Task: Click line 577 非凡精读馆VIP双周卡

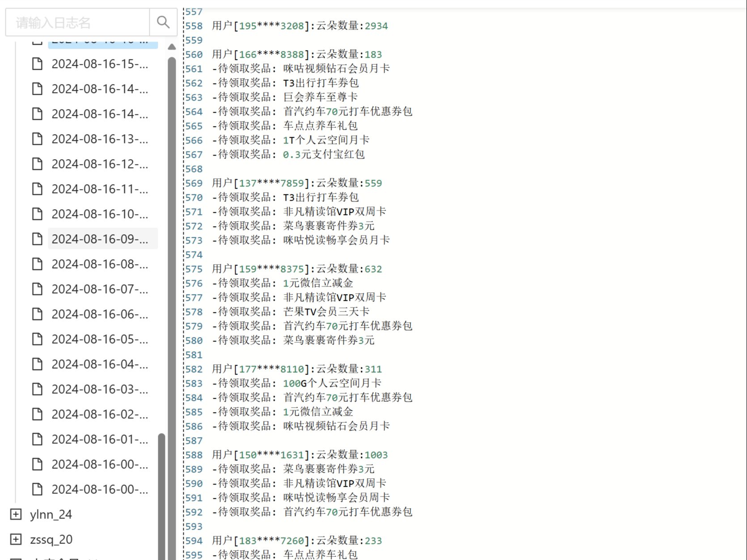Action: point(299,298)
